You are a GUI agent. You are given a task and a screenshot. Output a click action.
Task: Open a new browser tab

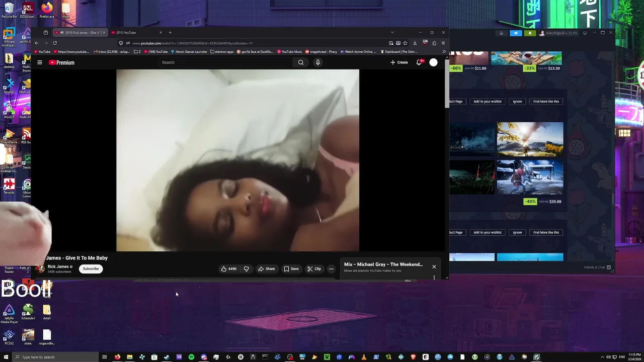[x=170, y=33]
